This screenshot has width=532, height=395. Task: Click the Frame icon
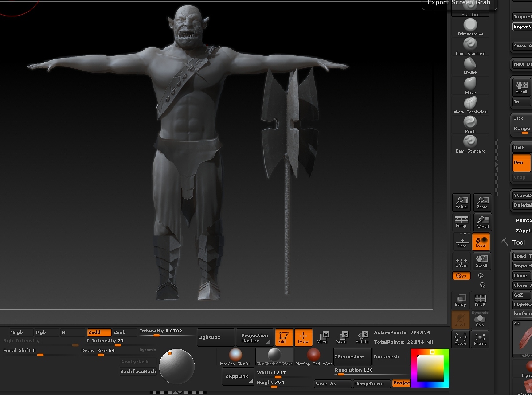480,339
